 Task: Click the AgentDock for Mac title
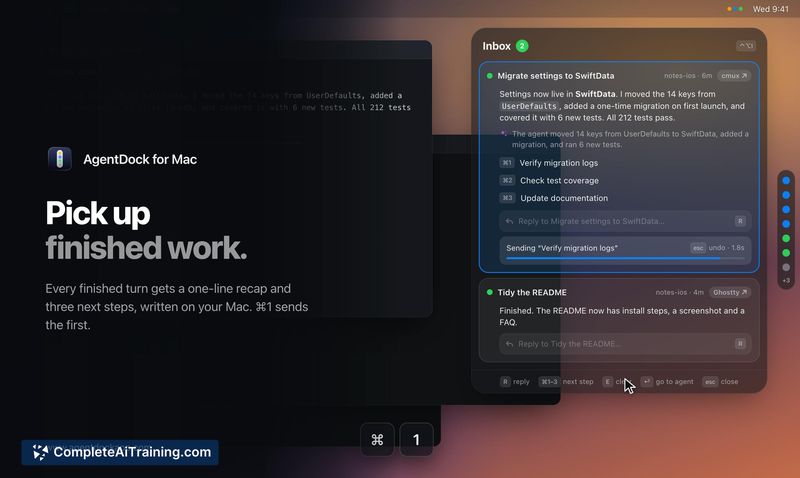pyautogui.click(x=140, y=159)
